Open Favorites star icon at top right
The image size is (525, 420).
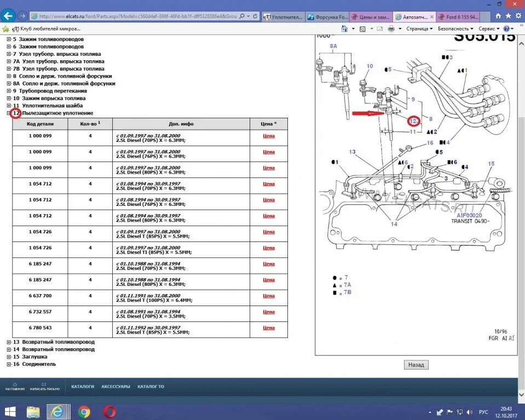coord(508,16)
